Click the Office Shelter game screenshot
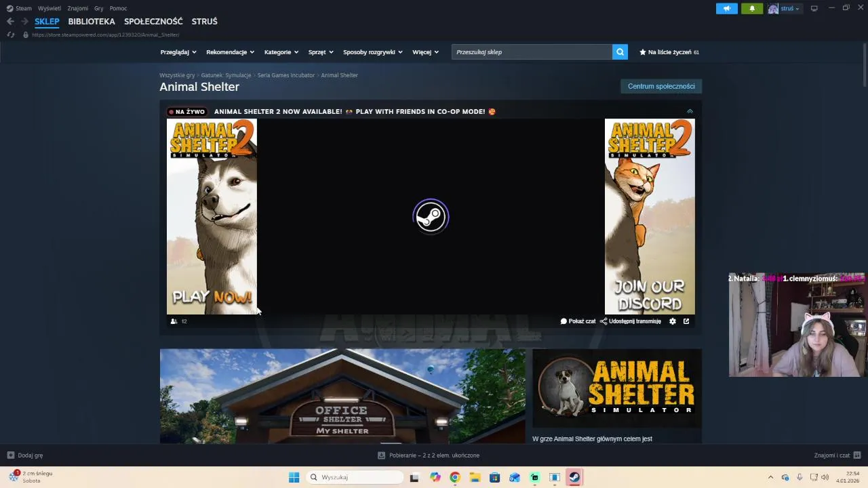Screen dimensions: 868x488 point(342,396)
